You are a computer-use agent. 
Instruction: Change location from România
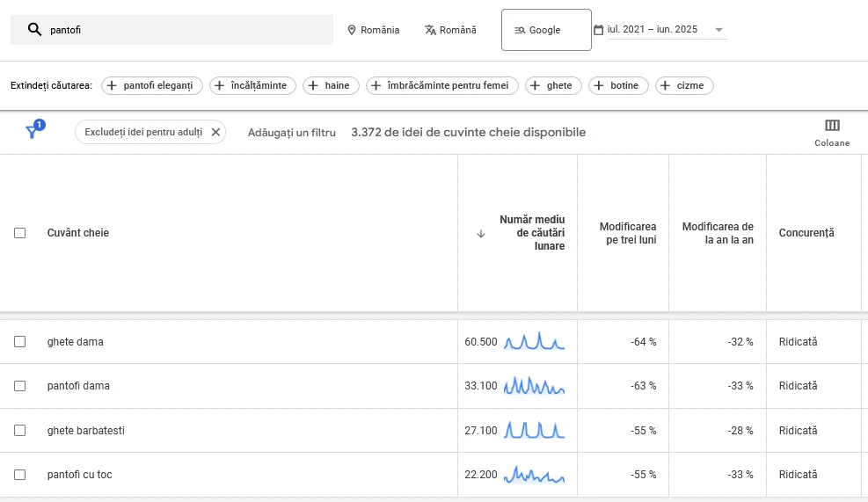tap(373, 30)
